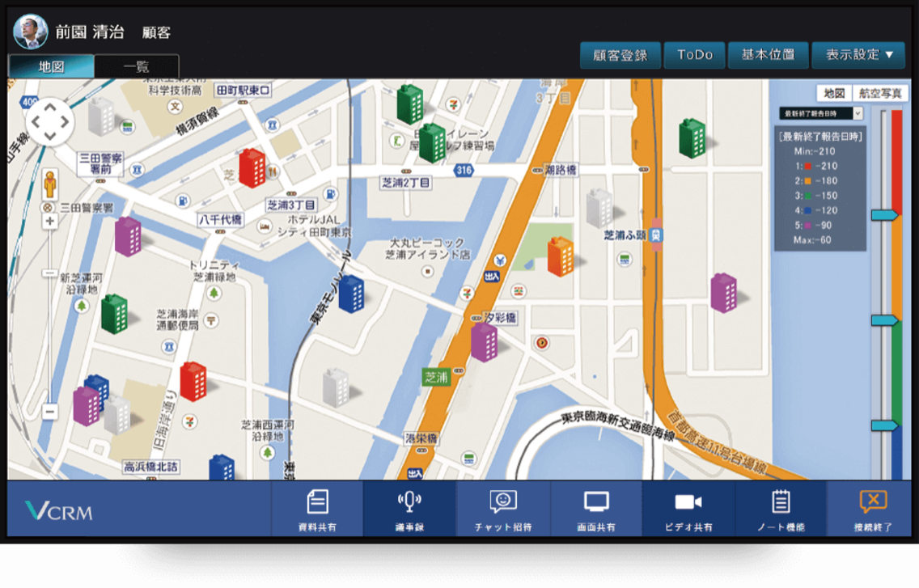Start ビデオ共有 video sharing
Viewport: 919px width, 588px height.
click(x=688, y=509)
